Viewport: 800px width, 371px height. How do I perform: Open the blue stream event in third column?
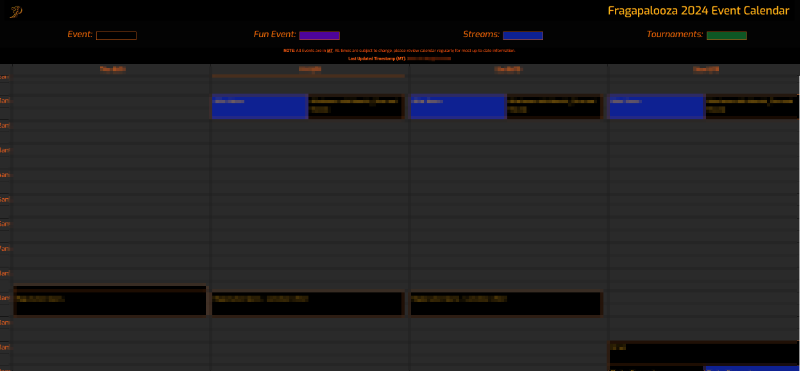click(x=458, y=107)
